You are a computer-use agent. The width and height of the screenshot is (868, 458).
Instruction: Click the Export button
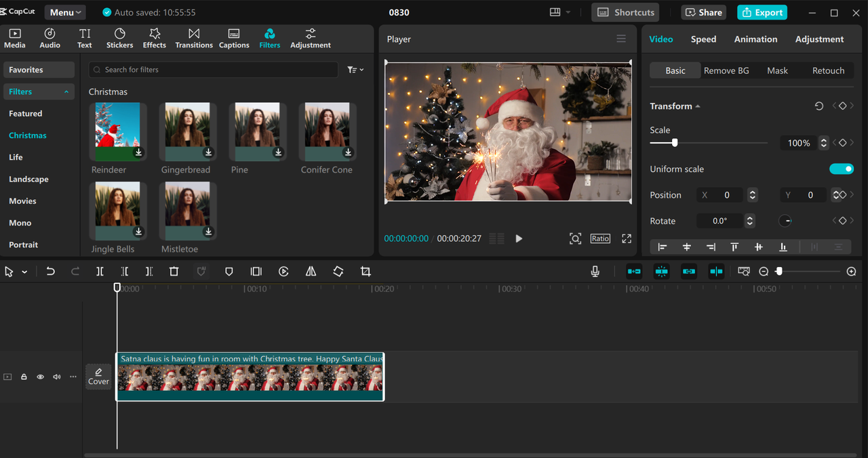[x=762, y=12]
